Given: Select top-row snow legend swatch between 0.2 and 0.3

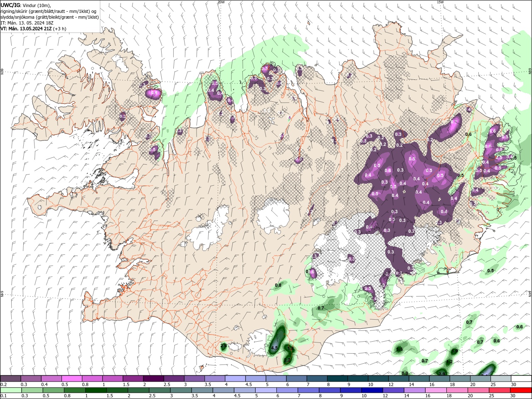Looking at the screenshot, I should (10, 378).
